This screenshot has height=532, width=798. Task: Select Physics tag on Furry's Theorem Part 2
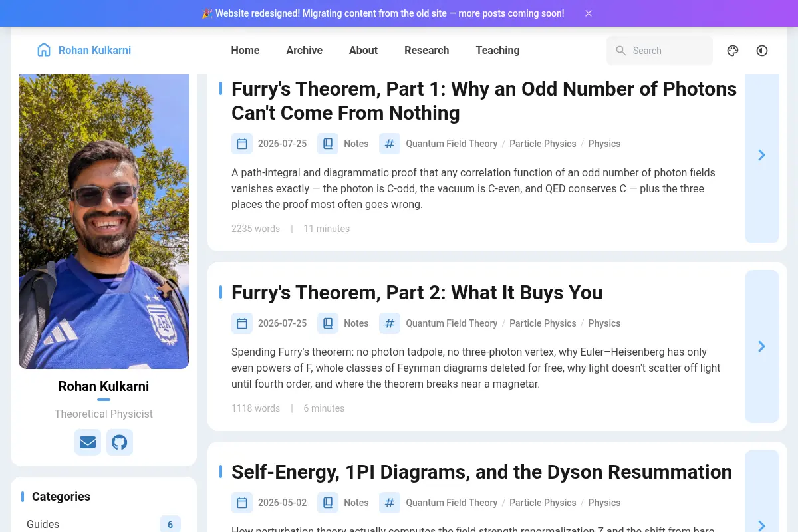point(604,323)
